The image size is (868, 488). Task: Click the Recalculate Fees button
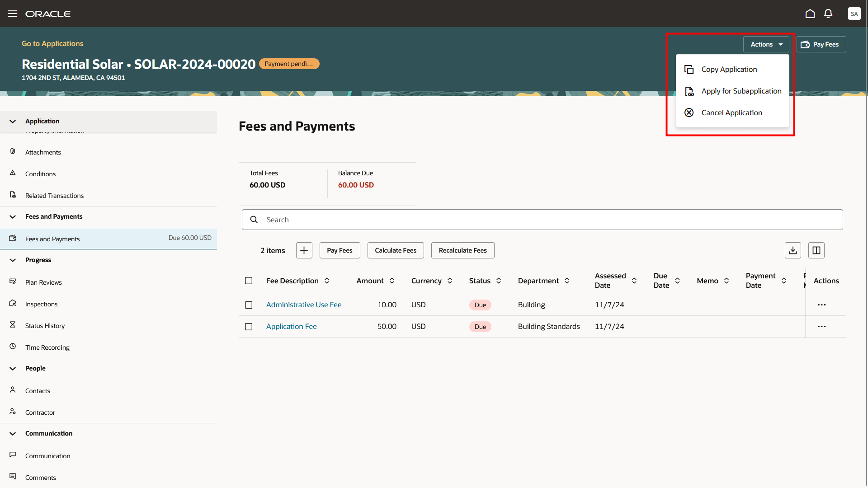click(462, 250)
